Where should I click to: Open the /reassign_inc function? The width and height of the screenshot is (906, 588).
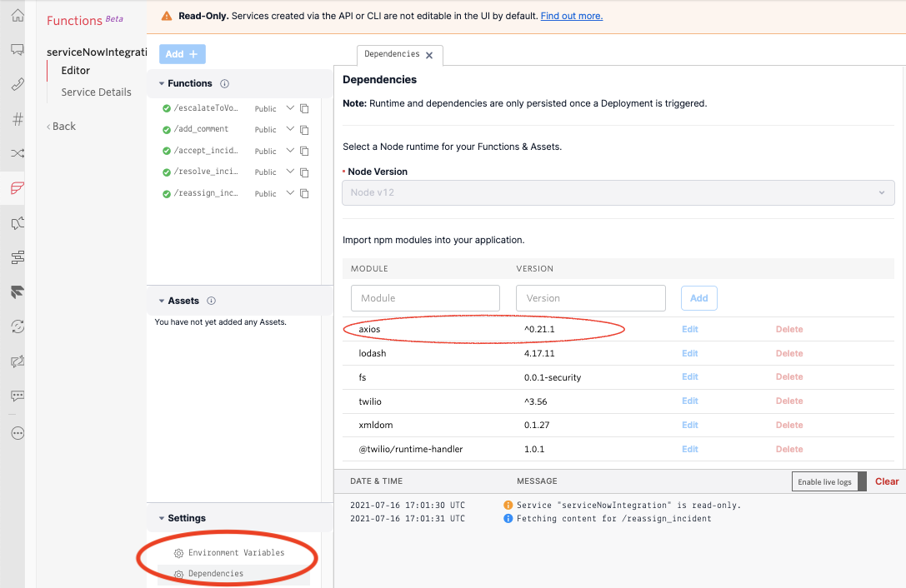pyautogui.click(x=206, y=193)
